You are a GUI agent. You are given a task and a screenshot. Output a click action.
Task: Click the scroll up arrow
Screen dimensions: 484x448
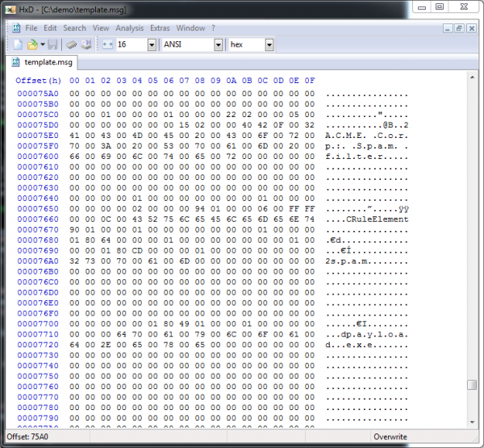click(472, 77)
